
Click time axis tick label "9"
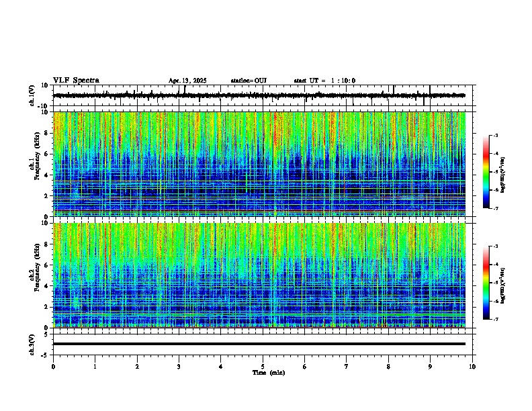click(x=430, y=367)
